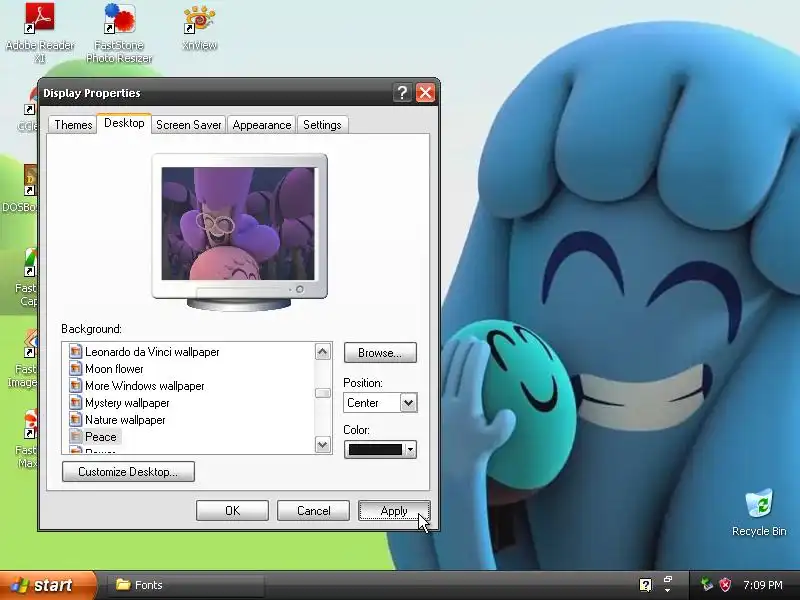
Task: Switch to the Desktop tab
Action: (x=124, y=123)
